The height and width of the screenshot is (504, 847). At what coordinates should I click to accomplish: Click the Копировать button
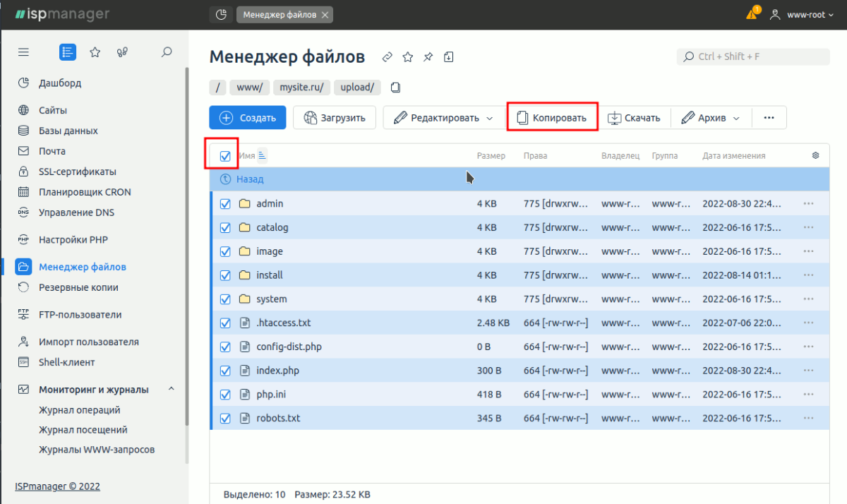pos(552,118)
